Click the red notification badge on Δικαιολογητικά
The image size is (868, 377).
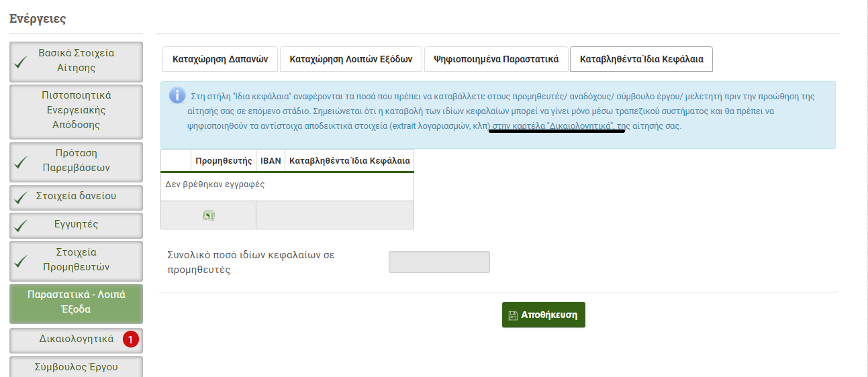tap(131, 340)
